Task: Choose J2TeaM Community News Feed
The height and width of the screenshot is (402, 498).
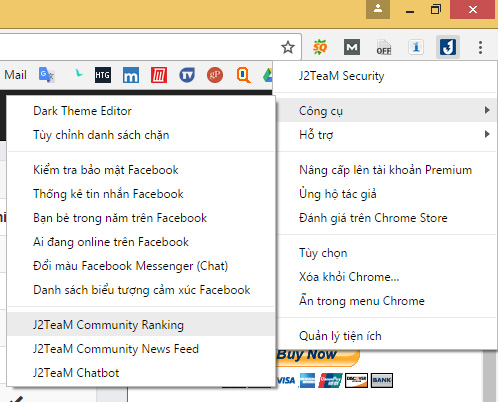Action: (x=141, y=349)
